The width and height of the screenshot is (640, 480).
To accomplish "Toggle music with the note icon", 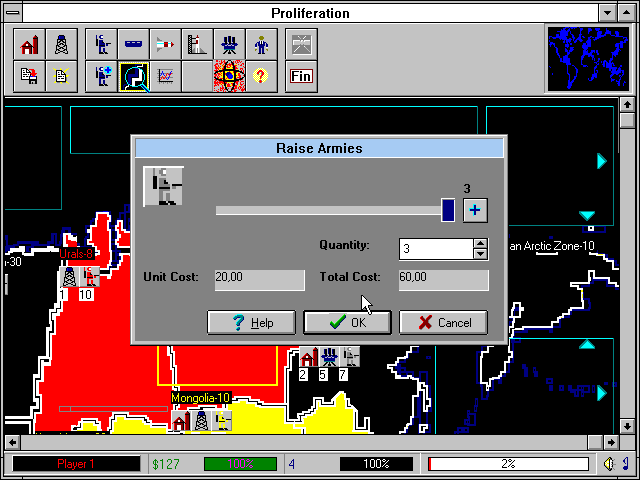I will (625, 464).
